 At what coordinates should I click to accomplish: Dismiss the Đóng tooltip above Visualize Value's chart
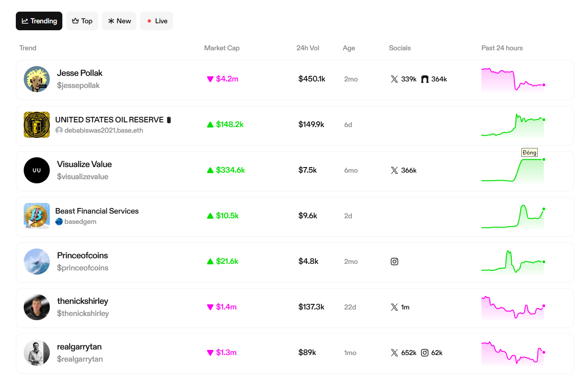(529, 152)
